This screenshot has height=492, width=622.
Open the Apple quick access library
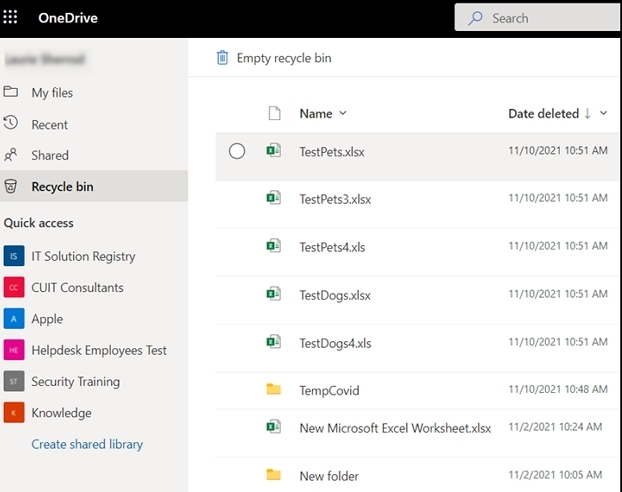(x=47, y=319)
